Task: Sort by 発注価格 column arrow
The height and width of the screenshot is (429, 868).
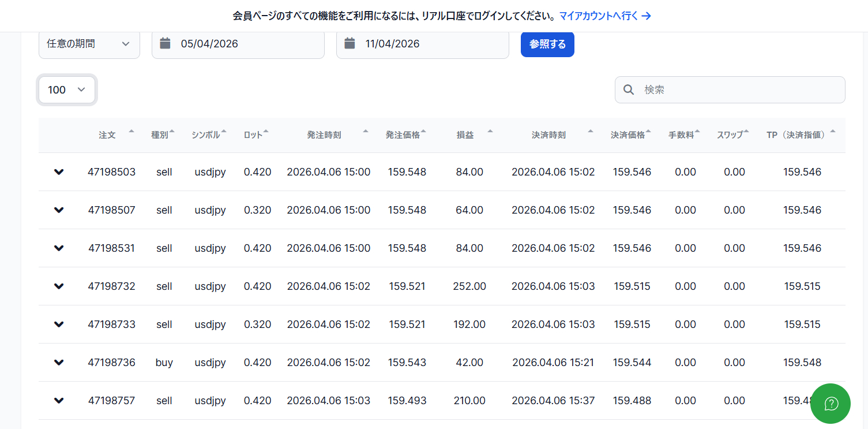Action: pyautogui.click(x=423, y=132)
